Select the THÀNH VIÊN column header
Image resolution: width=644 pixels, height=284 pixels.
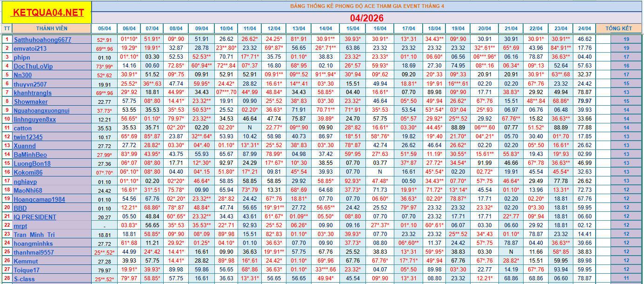coord(52,28)
